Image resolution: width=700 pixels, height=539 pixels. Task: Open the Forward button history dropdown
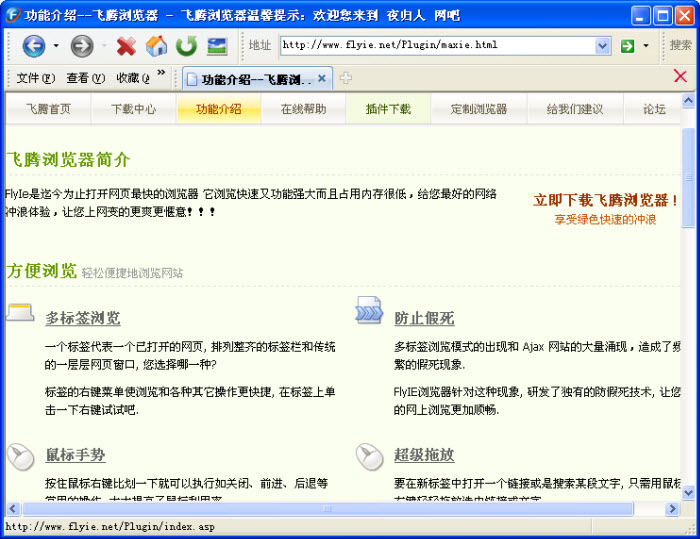click(x=104, y=46)
